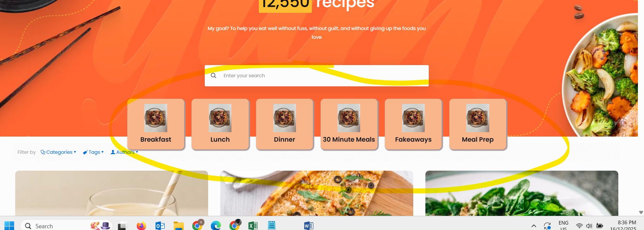Image resolution: width=644 pixels, height=230 pixels.
Task: Open the Meal Prep category card
Action: [478, 124]
